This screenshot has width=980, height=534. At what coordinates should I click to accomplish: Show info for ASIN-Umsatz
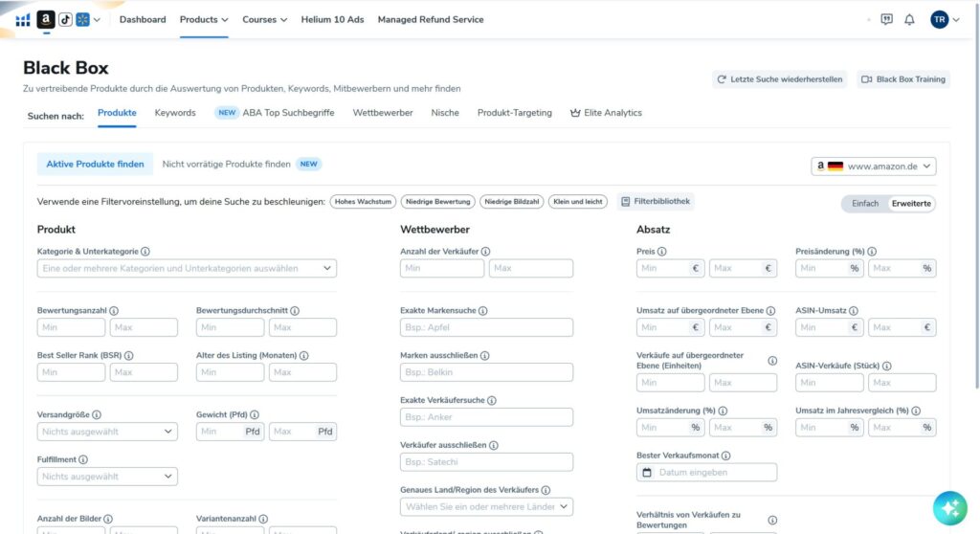pos(854,311)
